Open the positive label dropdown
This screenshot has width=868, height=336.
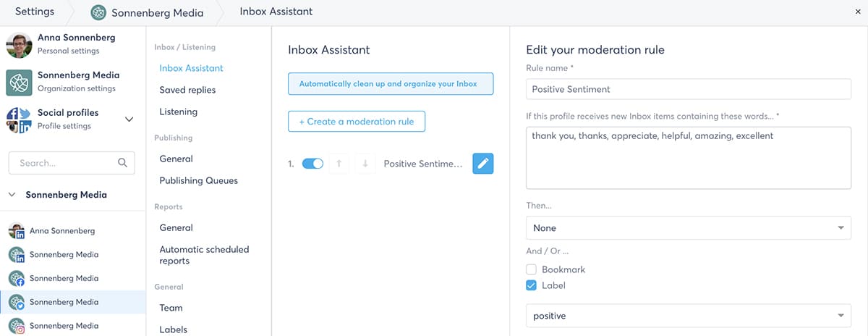[x=688, y=316]
